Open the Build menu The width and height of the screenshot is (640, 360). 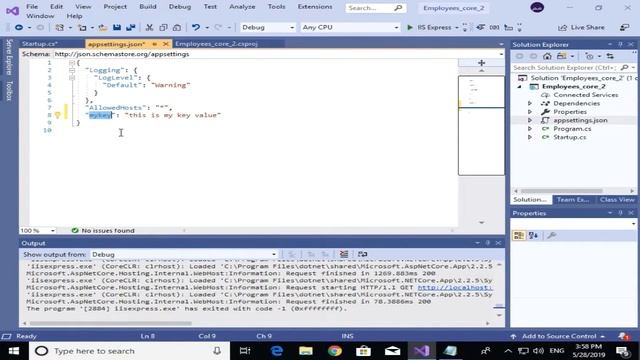[148, 7]
